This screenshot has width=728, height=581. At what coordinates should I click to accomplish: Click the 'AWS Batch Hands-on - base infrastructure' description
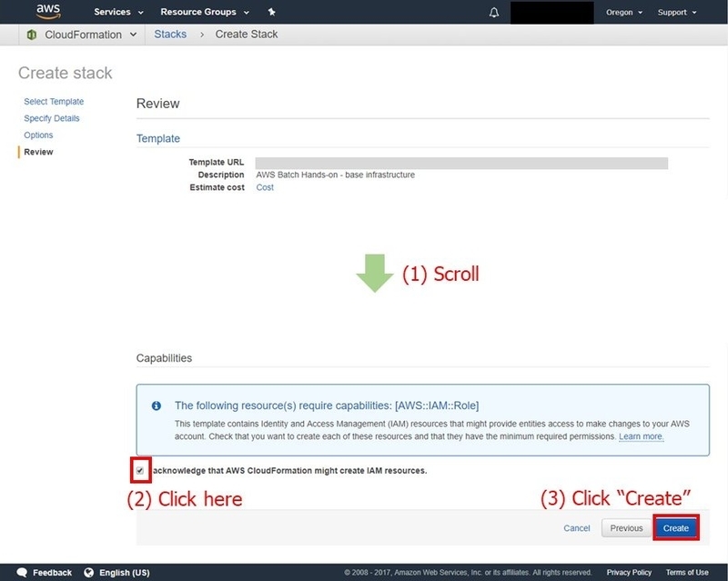335,175
